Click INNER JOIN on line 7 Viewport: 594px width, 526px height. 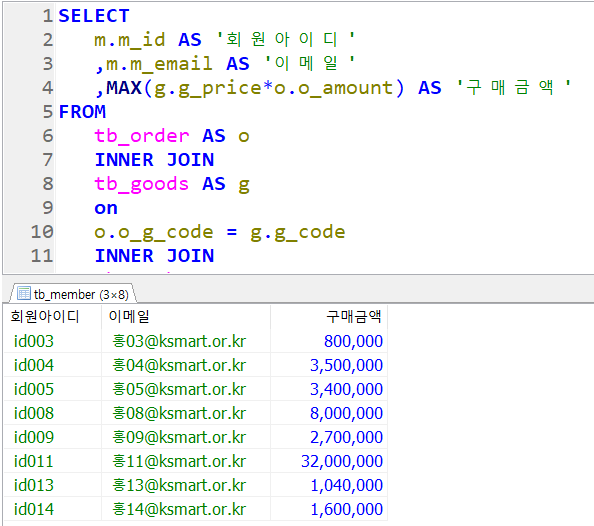click(x=154, y=160)
